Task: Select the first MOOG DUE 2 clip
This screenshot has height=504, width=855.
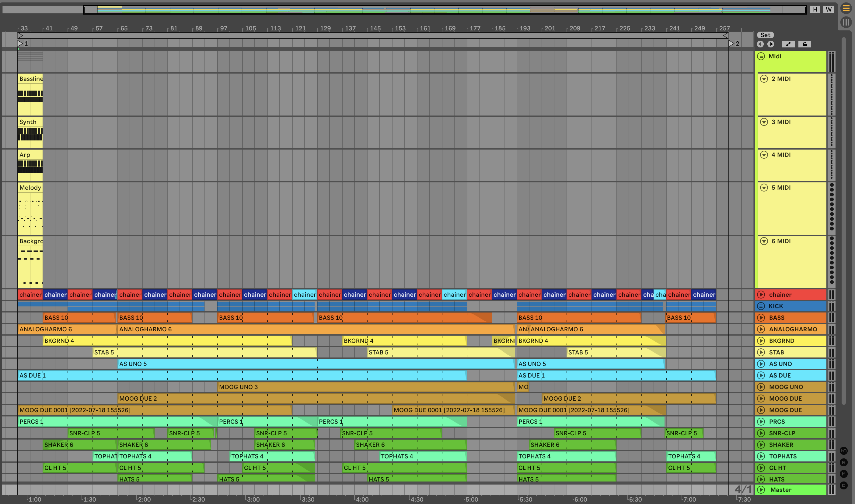Action: coord(316,399)
